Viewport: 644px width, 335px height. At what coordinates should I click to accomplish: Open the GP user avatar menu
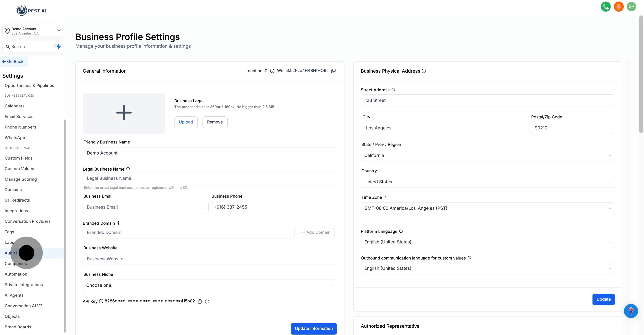coord(631,7)
